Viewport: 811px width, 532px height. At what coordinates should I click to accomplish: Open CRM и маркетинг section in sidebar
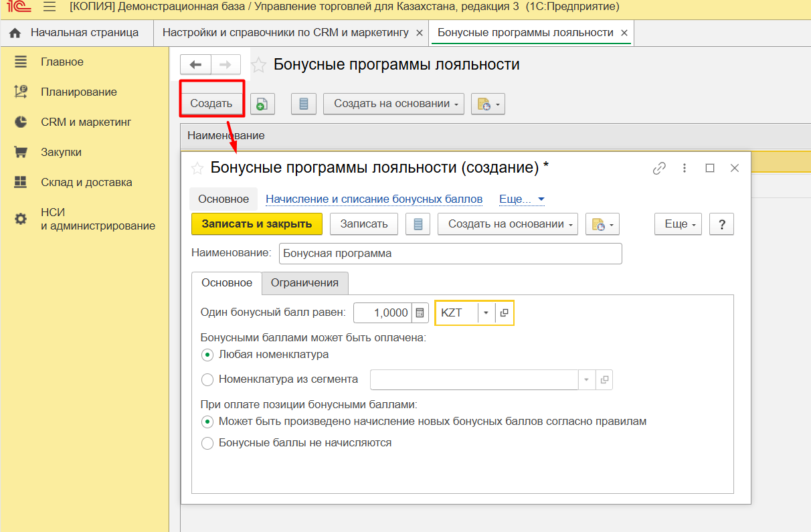point(86,122)
